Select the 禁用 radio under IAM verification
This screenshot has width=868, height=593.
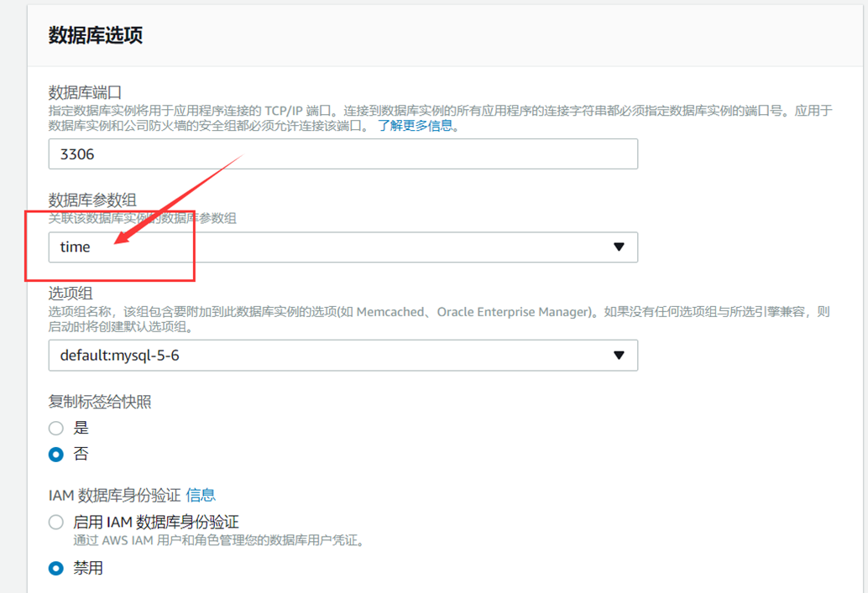(x=55, y=568)
